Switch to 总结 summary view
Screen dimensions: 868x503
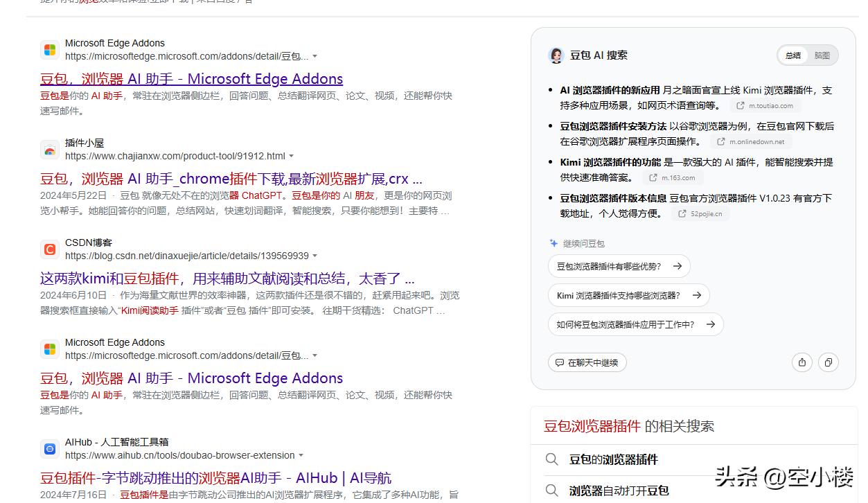[793, 55]
